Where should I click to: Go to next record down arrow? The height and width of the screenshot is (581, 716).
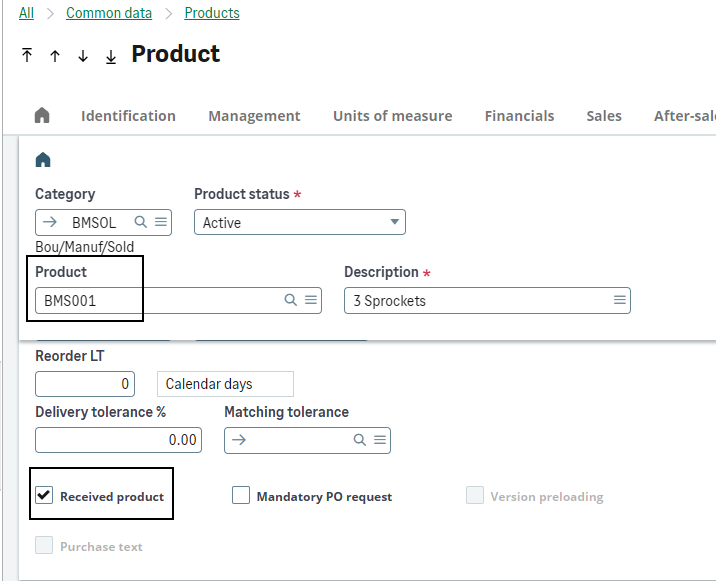[83, 56]
